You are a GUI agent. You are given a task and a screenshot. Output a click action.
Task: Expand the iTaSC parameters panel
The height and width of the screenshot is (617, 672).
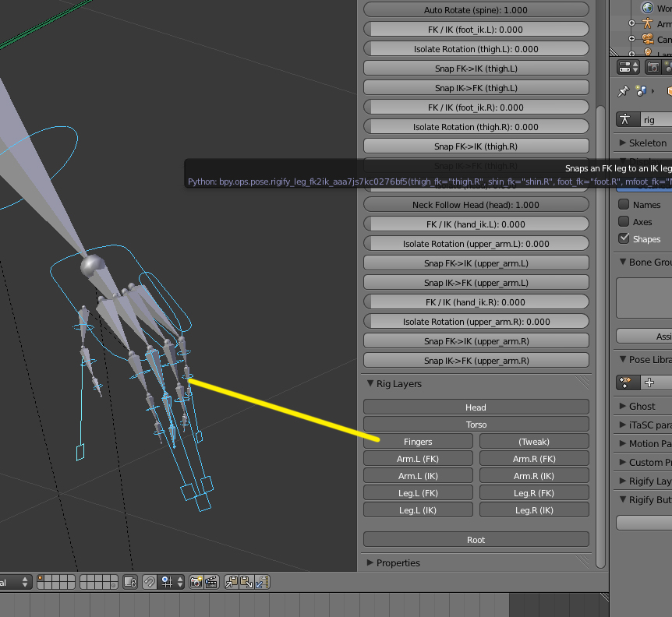pyautogui.click(x=623, y=425)
